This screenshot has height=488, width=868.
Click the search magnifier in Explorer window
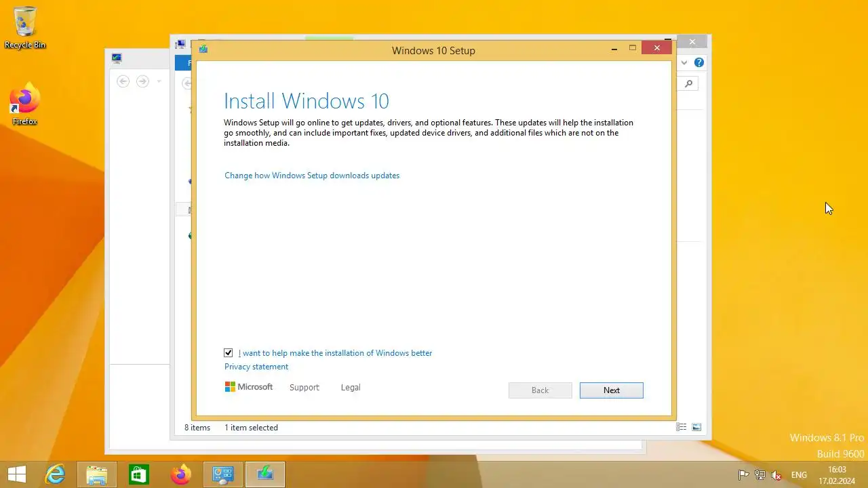pos(688,83)
